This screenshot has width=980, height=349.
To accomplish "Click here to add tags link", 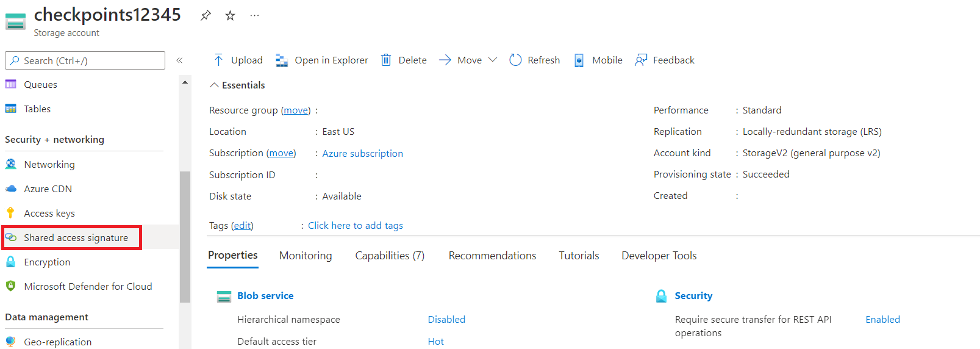I will (x=356, y=226).
